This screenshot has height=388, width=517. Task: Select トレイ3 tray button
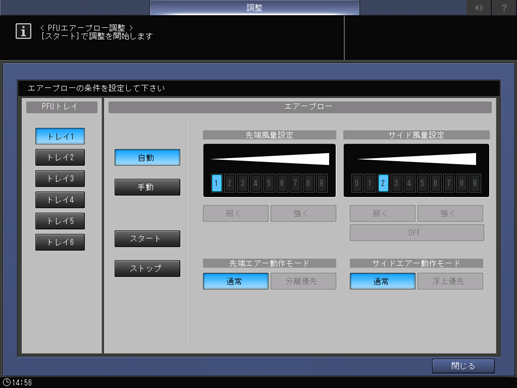(x=60, y=179)
